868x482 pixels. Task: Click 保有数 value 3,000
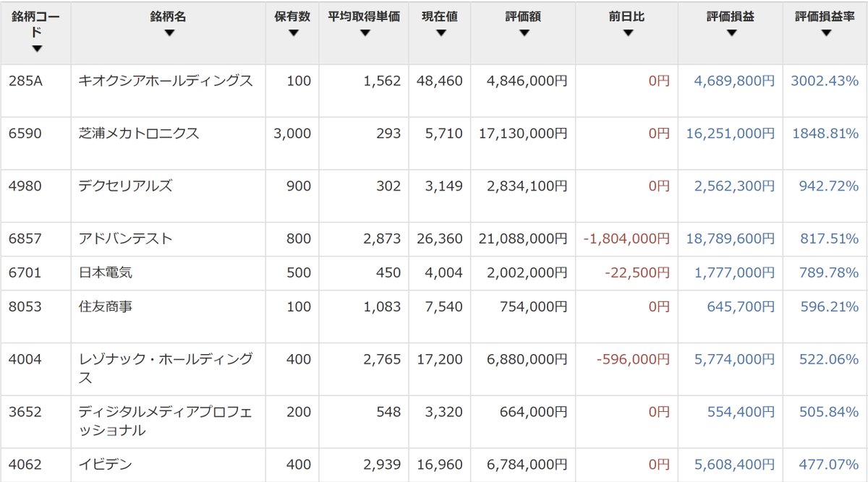click(292, 134)
